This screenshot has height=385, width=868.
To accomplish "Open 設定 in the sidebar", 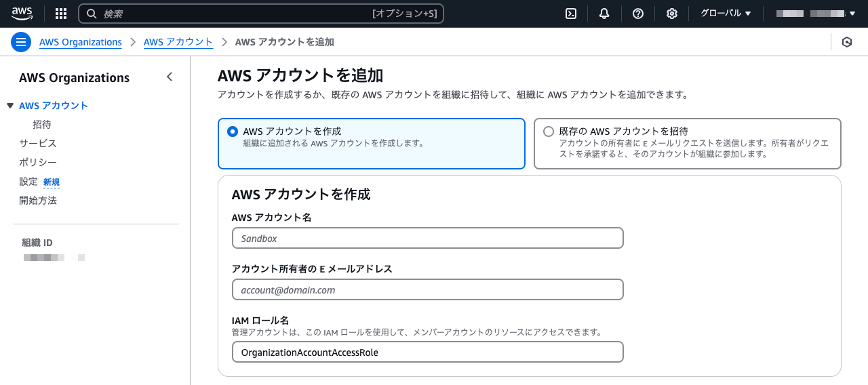I will point(28,182).
